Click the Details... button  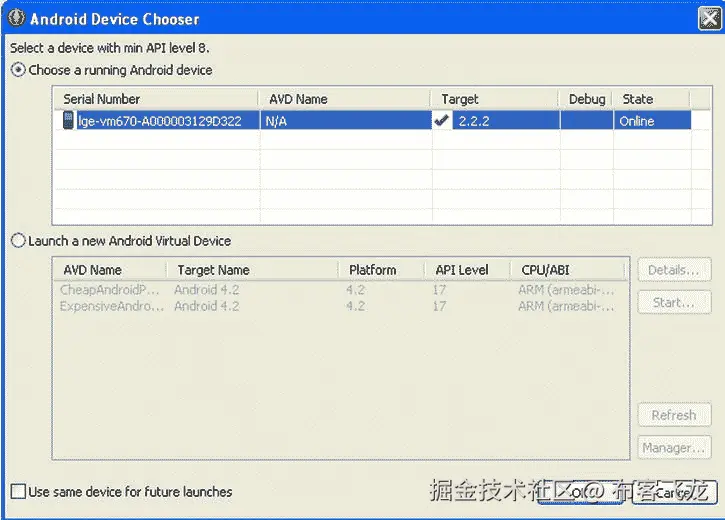pos(674,270)
